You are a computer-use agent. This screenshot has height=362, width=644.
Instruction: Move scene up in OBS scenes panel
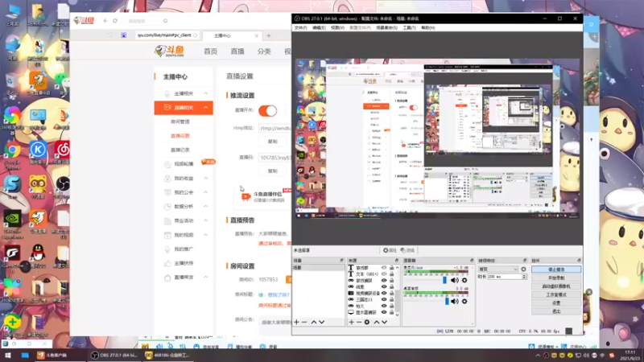coord(314,323)
